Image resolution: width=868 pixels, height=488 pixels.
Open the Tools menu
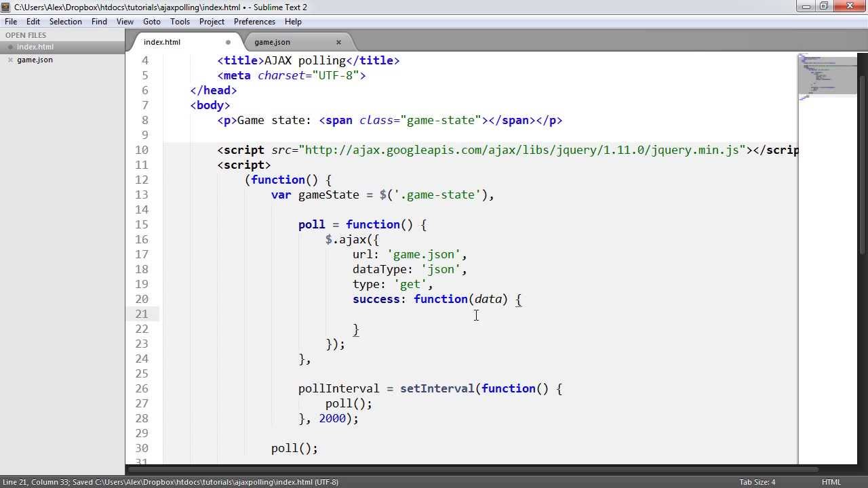tap(180, 22)
